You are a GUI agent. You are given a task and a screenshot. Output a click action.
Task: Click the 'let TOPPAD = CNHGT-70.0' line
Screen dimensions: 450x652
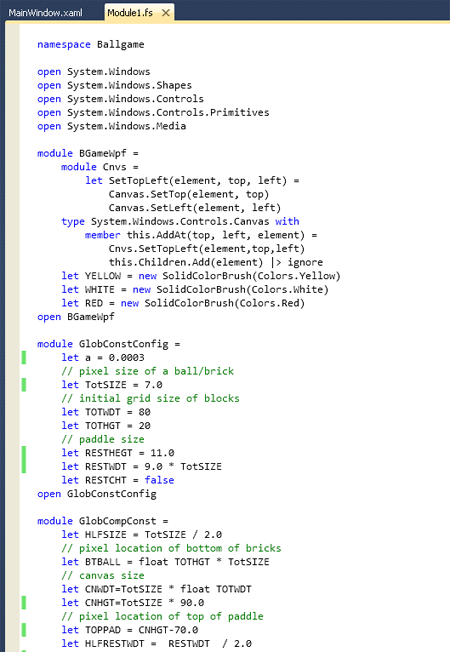point(129,630)
